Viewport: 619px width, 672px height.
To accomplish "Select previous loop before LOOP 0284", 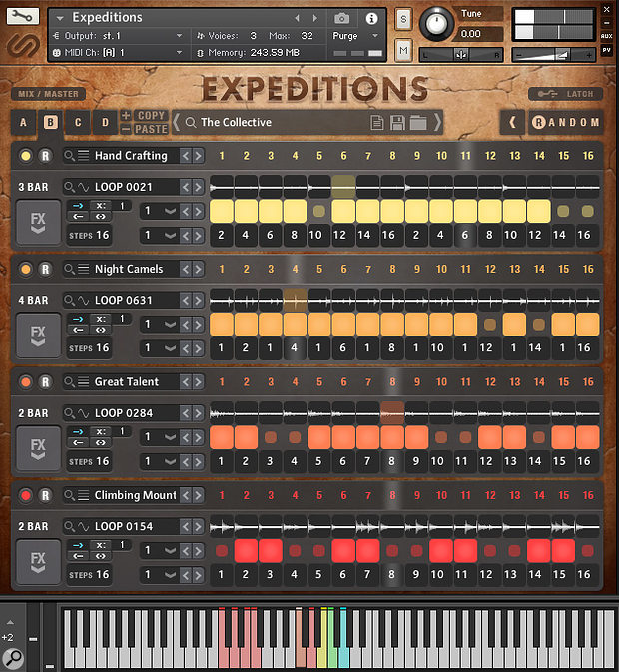I will (186, 413).
